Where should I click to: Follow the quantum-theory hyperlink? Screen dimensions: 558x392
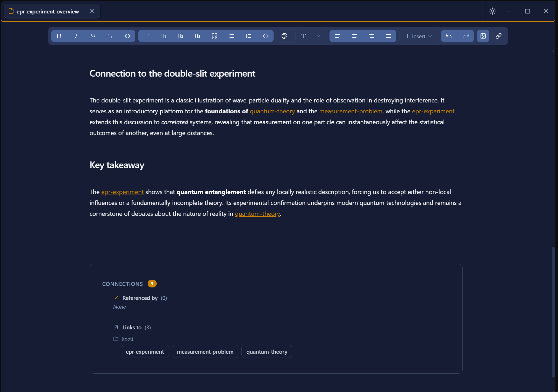click(272, 111)
